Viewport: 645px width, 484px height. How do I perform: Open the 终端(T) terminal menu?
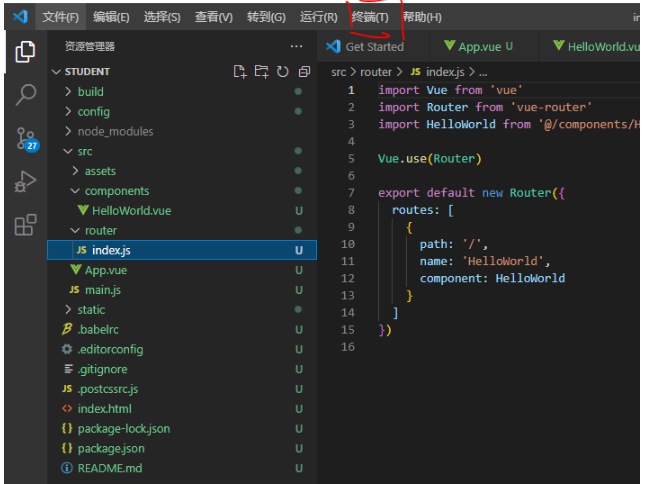(x=370, y=17)
